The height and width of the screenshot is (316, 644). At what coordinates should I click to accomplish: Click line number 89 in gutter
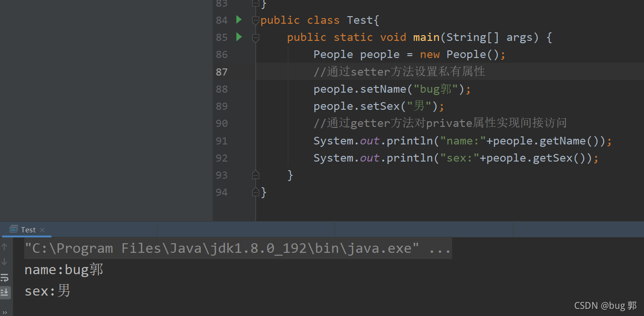pyautogui.click(x=222, y=106)
